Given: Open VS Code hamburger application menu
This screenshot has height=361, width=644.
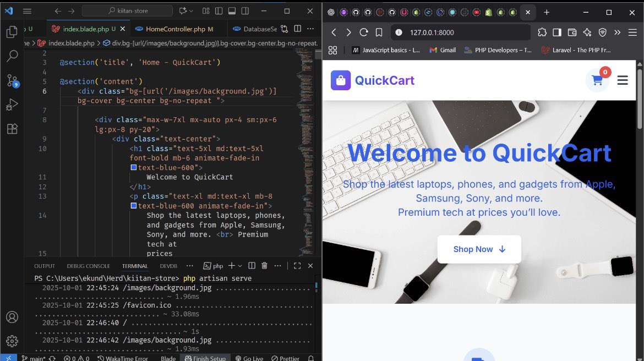Looking at the screenshot, I should (27, 11).
